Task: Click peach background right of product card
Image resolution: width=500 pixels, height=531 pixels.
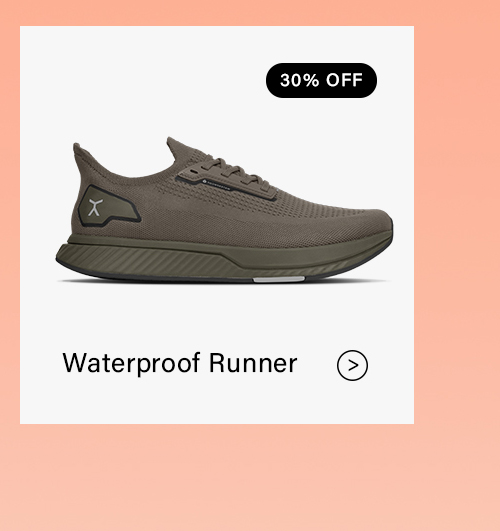Action: tap(457, 224)
